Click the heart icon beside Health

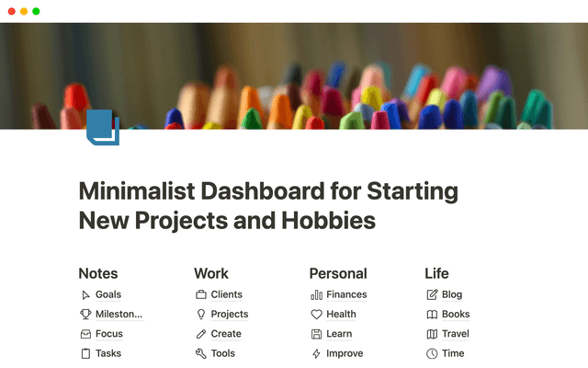(317, 315)
